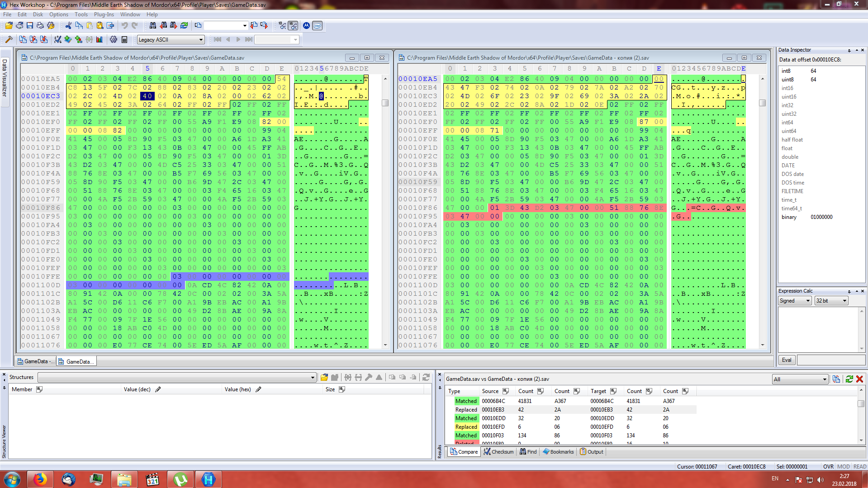This screenshot has width=868, height=488.
Task: Click the Character Distribution chart icon
Action: coord(100,40)
